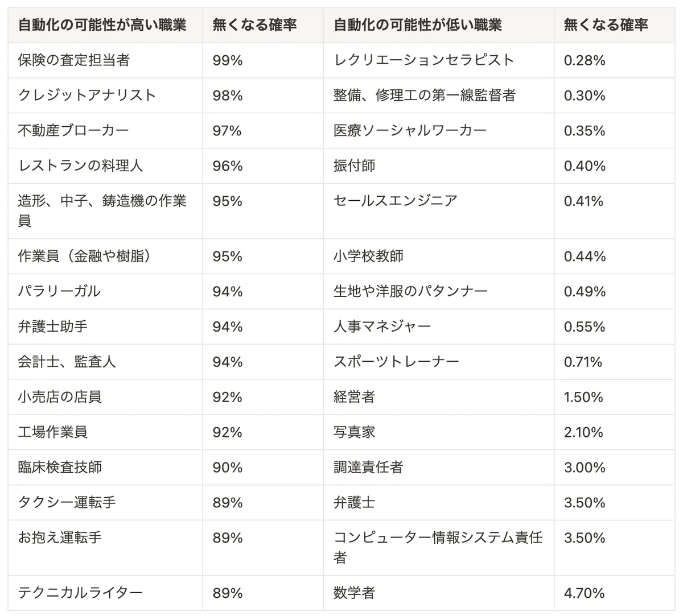Image resolution: width=683 pixels, height=616 pixels.
Task: Click the テクニカルライター cell
Action: coord(105,593)
